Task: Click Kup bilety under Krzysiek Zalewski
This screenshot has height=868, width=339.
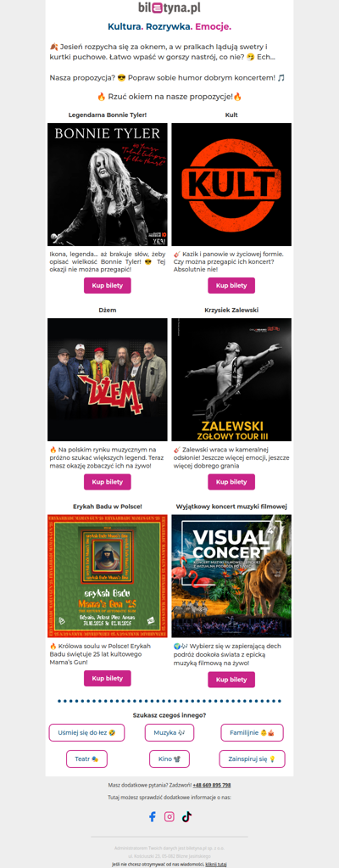Action: coord(231,482)
